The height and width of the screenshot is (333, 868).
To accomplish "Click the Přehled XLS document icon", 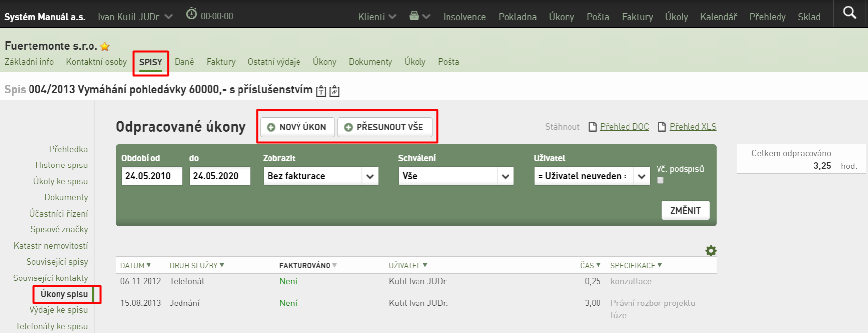I will coord(662,127).
